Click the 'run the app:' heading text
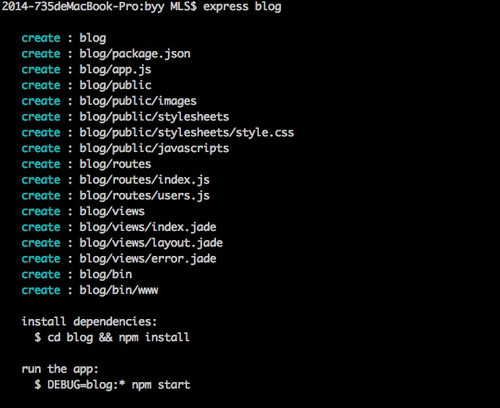500x408 pixels. pyautogui.click(x=60, y=369)
